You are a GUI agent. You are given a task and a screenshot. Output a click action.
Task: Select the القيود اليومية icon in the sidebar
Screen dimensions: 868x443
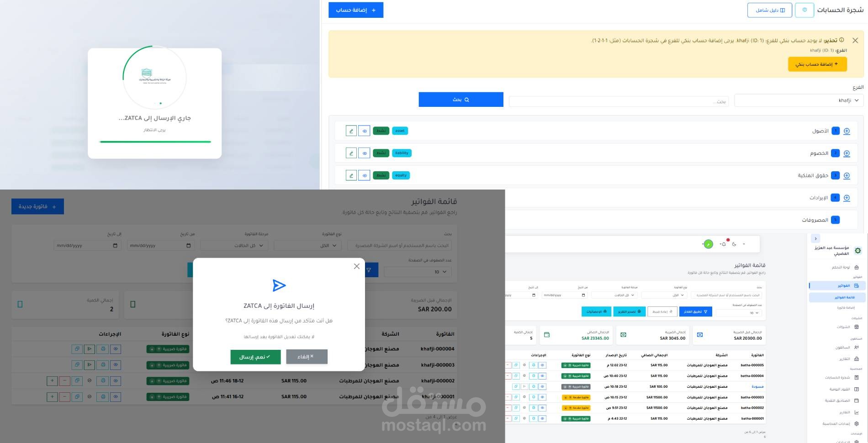(857, 389)
